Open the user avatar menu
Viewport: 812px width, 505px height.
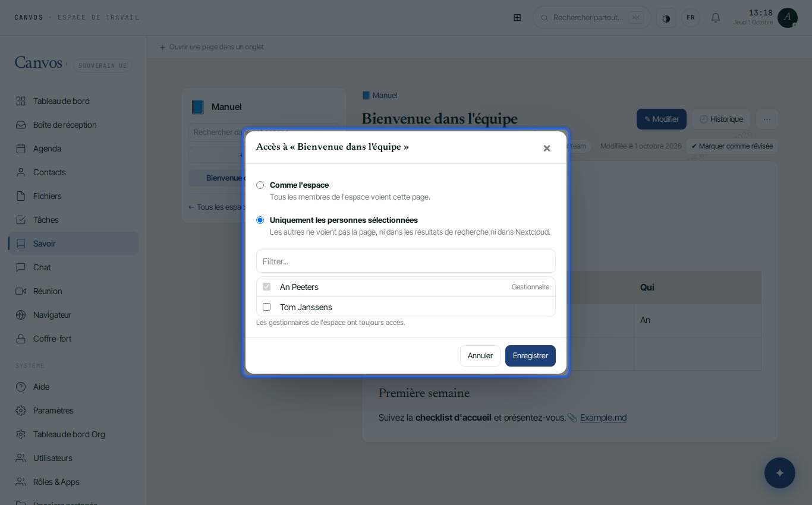tap(788, 18)
